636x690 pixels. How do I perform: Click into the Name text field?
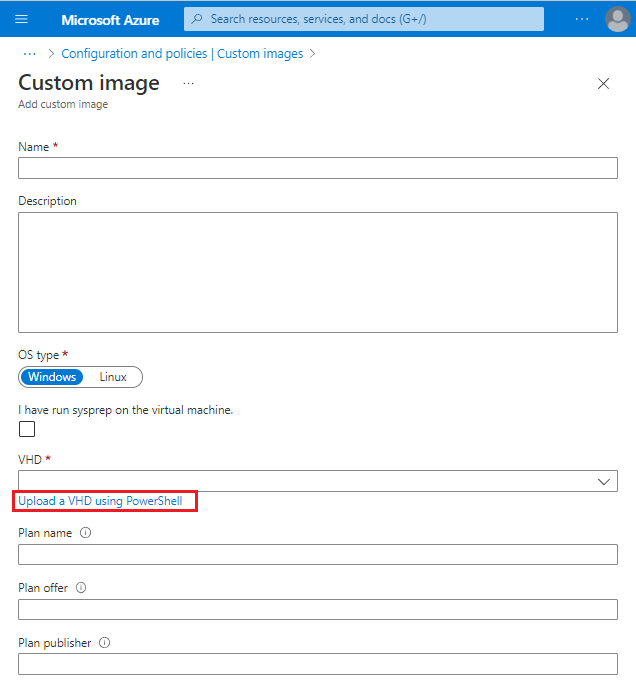coord(318,168)
